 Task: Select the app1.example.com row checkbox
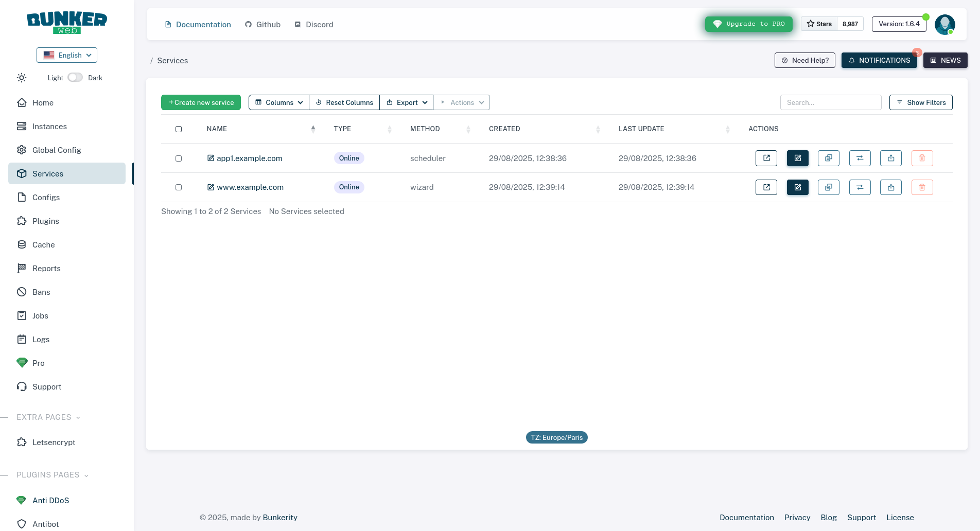click(x=179, y=158)
